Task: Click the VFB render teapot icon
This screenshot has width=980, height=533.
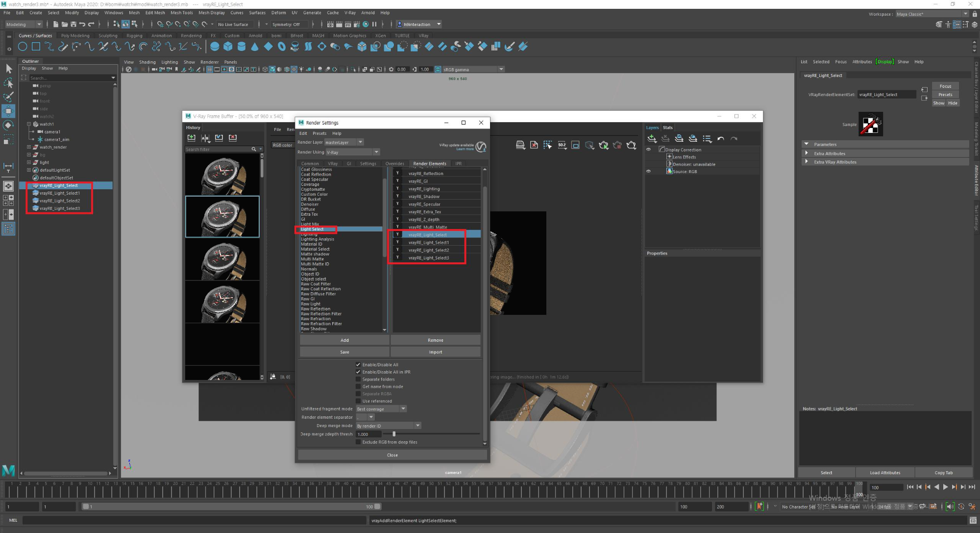Action: [631, 145]
